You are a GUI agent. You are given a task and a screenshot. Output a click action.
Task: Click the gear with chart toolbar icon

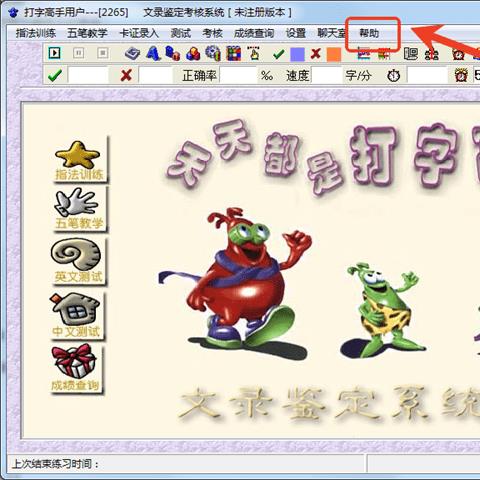(213, 53)
